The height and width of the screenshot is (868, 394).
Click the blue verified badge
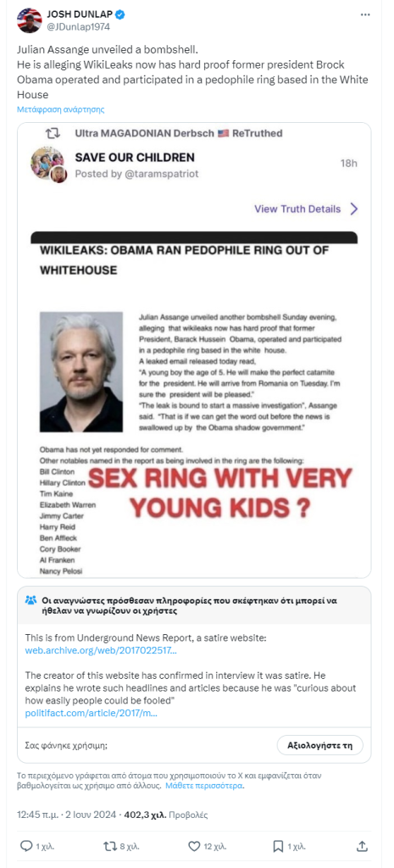[119, 14]
